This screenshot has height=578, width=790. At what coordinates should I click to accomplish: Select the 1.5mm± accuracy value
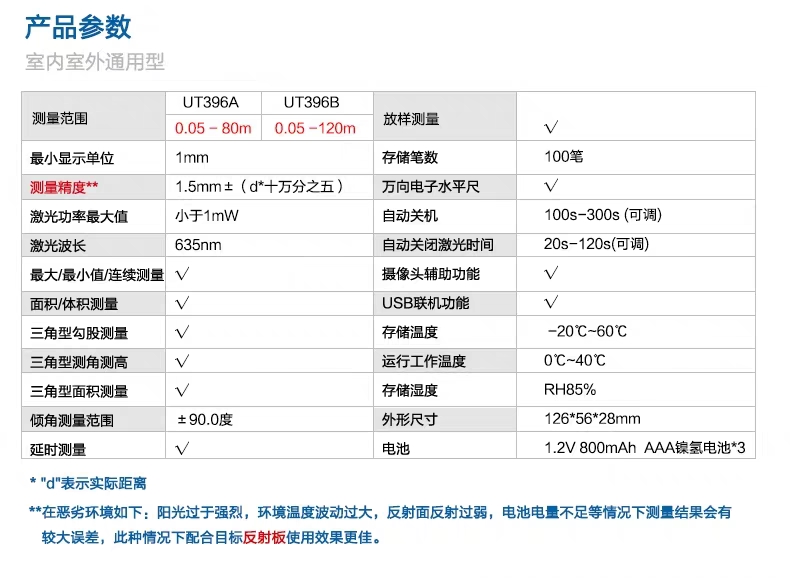[x=259, y=186]
